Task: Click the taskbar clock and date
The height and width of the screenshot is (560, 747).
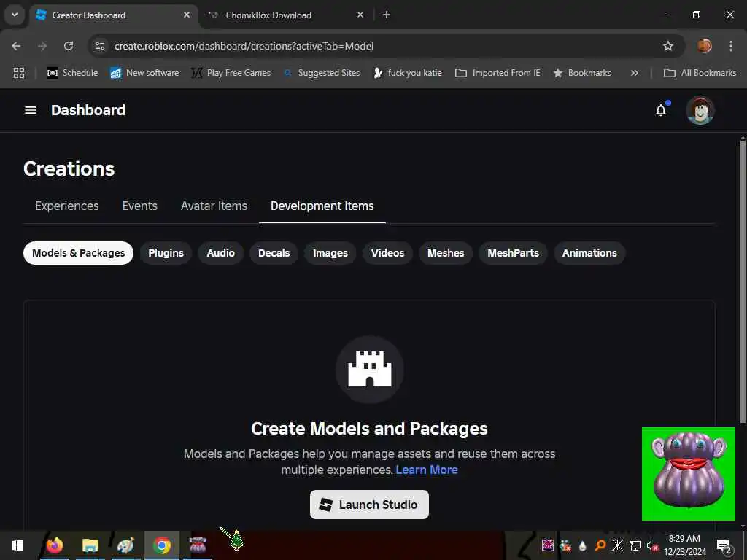Action: pos(684,545)
